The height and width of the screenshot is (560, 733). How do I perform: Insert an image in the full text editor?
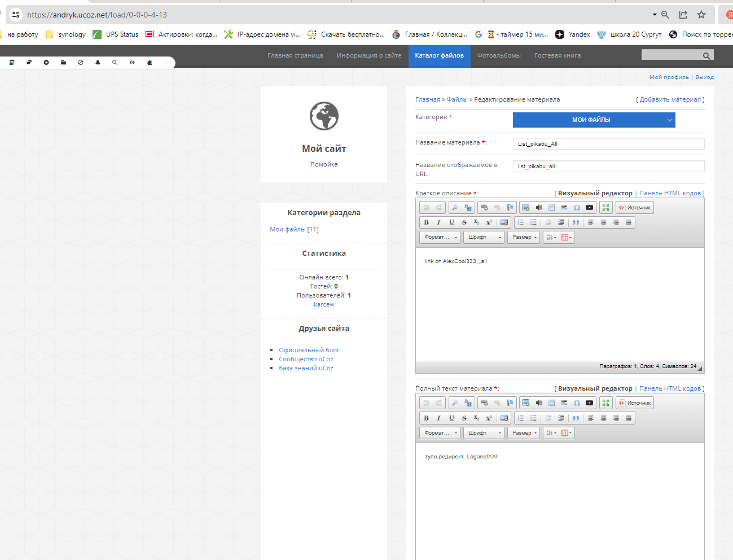click(x=526, y=403)
